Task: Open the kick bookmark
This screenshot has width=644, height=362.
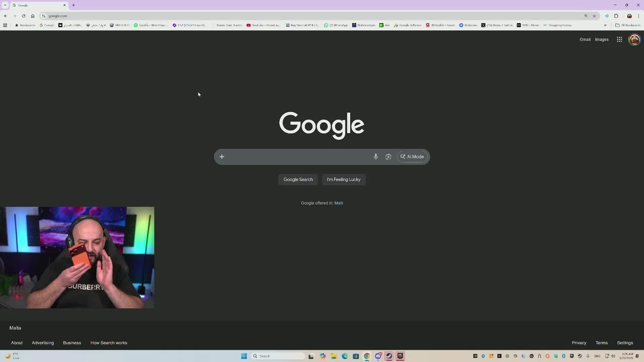Action: (384, 25)
